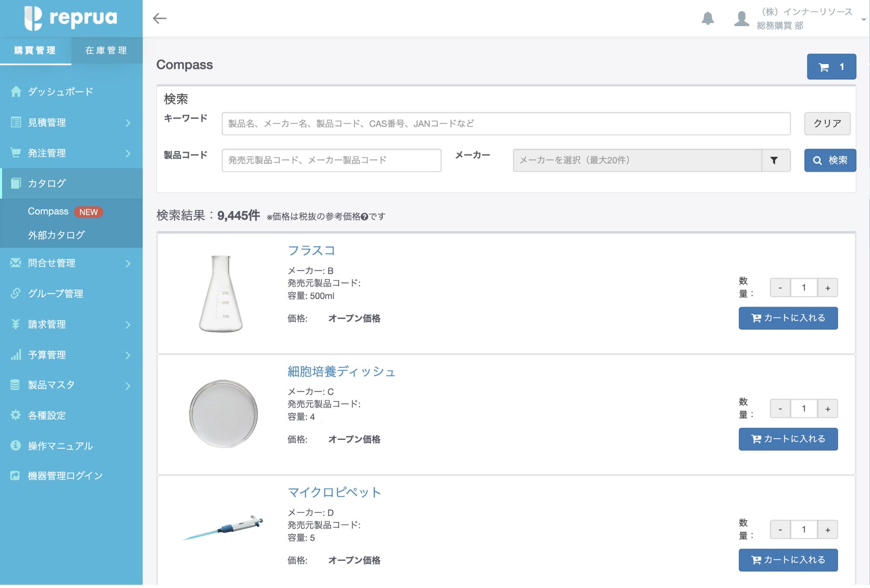Click the 機器管理ログイン external icon
870x588 pixels.
pos(15,476)
